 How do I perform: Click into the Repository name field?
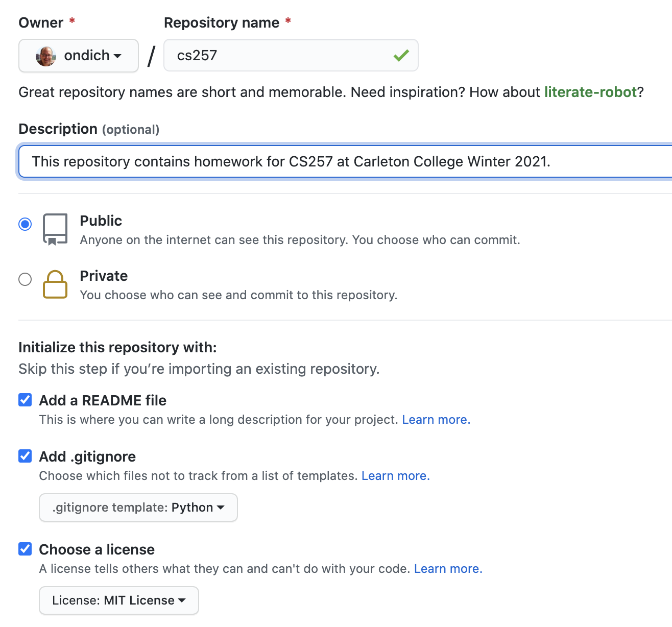(x=281, y=55)
